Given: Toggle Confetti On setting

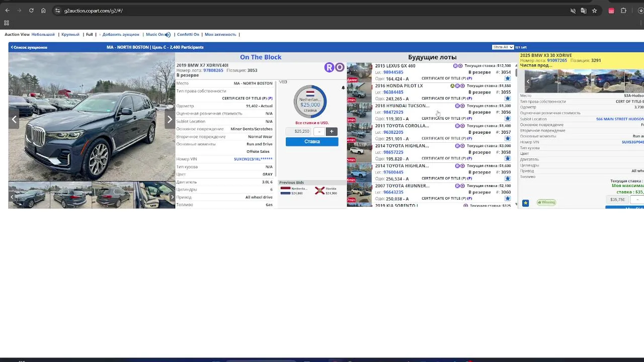Looking at the screenshot, I should coord(188,35).
